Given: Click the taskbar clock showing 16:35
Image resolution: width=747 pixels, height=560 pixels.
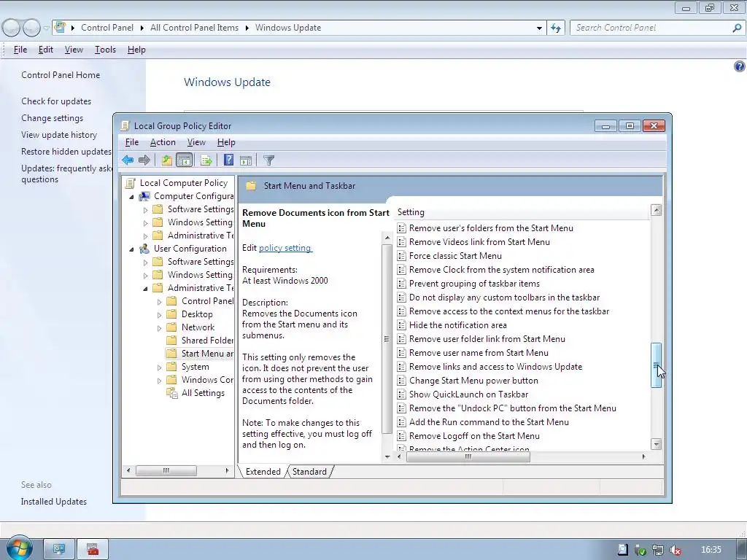Looking at the screenshot, I should tap(711, 550).
